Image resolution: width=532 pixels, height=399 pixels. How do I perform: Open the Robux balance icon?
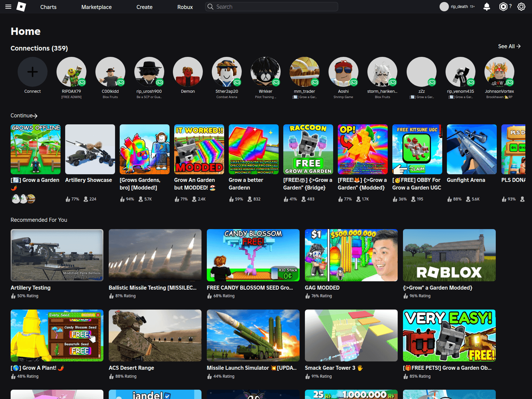pos(503,7)
